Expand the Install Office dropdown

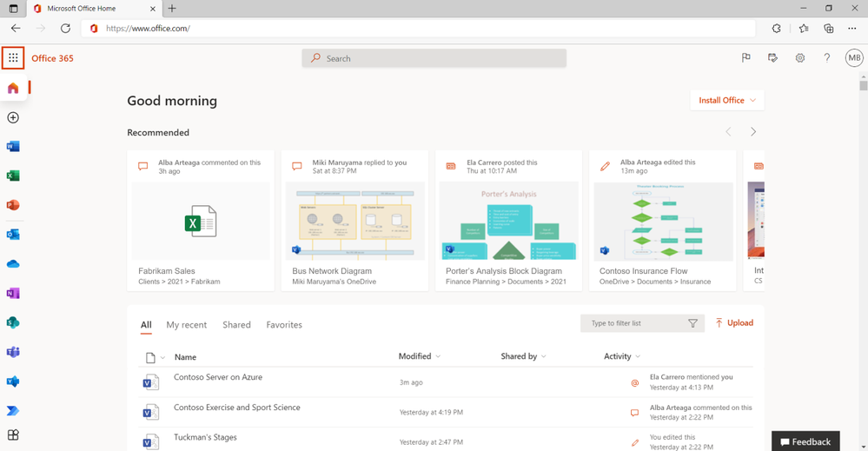coord(727,100)
